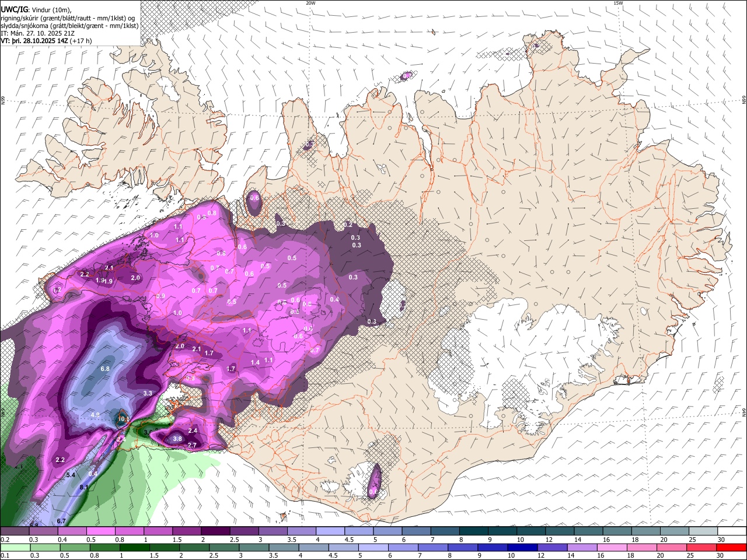Click the 2.7 value on the map
This screenshot has width=747, height=560.
[192, 445]
